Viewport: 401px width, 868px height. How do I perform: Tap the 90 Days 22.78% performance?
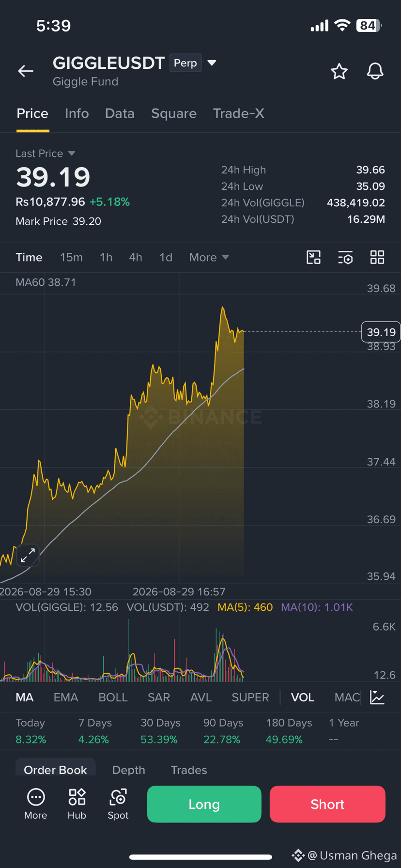click(x=223, y=731)
